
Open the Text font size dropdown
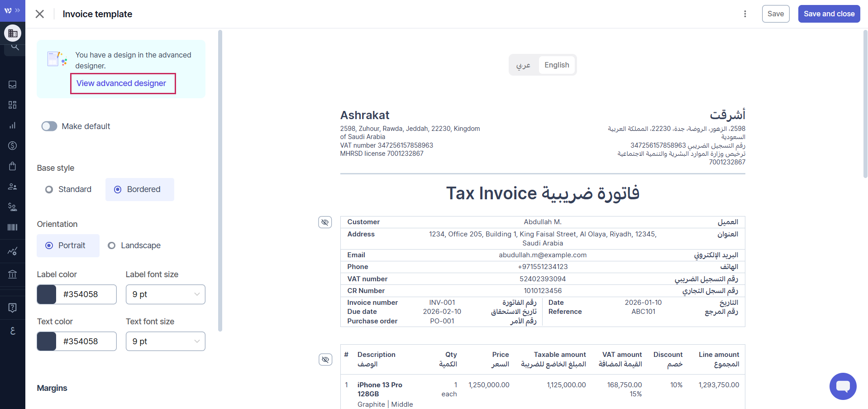coord(166,342)
